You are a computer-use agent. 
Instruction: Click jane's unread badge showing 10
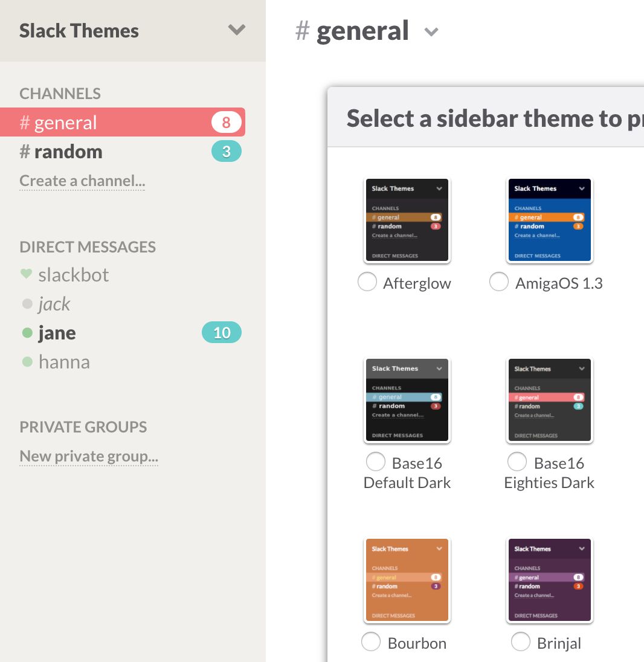coord(221,333)
